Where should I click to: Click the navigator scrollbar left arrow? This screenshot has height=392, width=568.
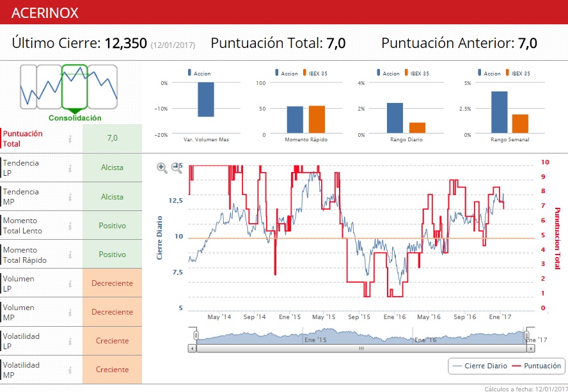[193, 349]
